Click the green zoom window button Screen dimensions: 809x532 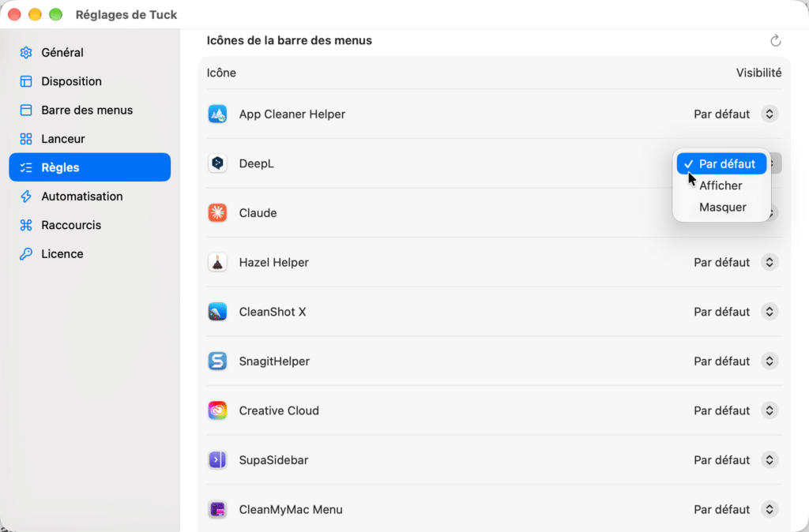pos(56,14)
